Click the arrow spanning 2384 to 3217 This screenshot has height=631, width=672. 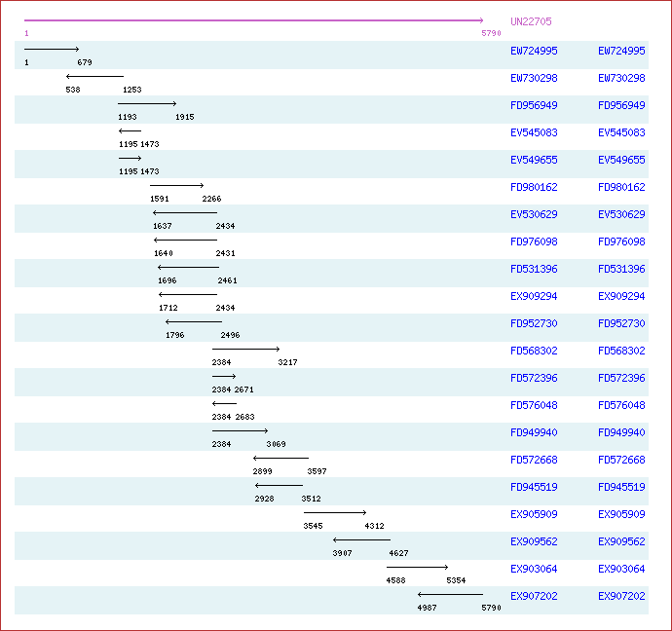click(x=245, y=349)
